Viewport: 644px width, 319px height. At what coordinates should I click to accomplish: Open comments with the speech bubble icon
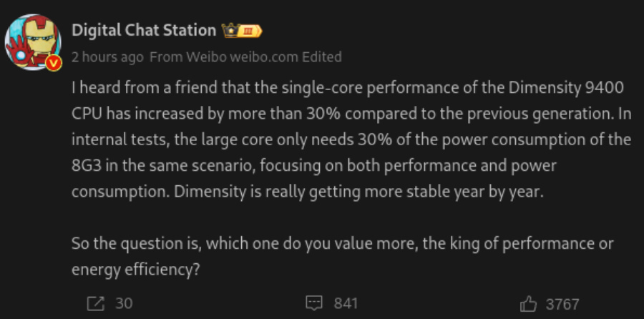click(x=314, y=303)
